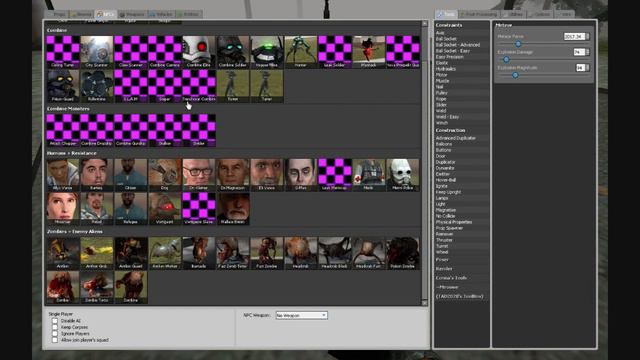Click the Explosion Damage value stepper
Image resolution: width=640 pixels, height=360 pixels.
tap(587, 52)
